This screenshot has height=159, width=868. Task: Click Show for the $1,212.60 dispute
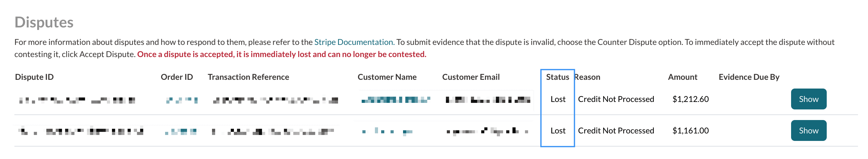click(808, 99)
